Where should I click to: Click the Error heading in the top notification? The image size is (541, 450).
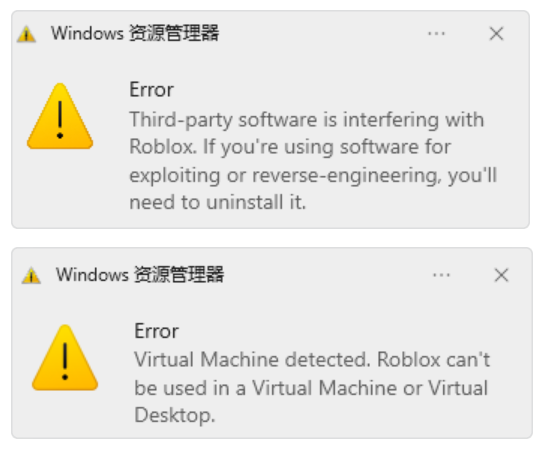(151, 90)
